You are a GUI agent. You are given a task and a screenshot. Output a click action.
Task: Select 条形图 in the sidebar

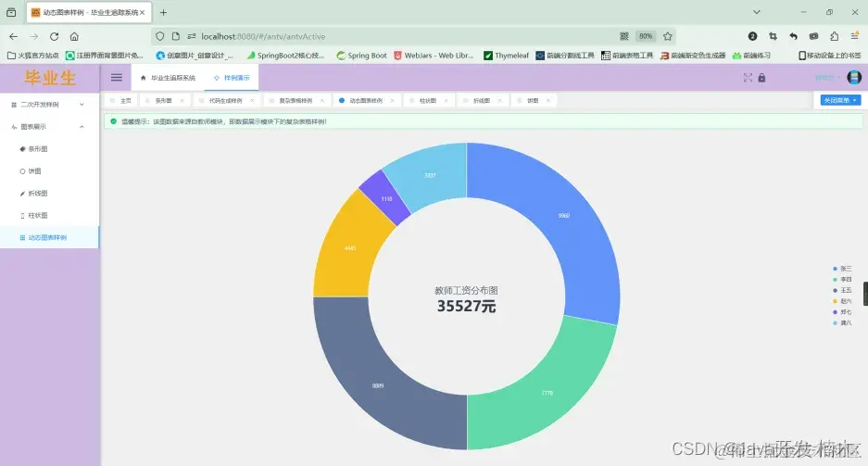[x=50, y=149]
